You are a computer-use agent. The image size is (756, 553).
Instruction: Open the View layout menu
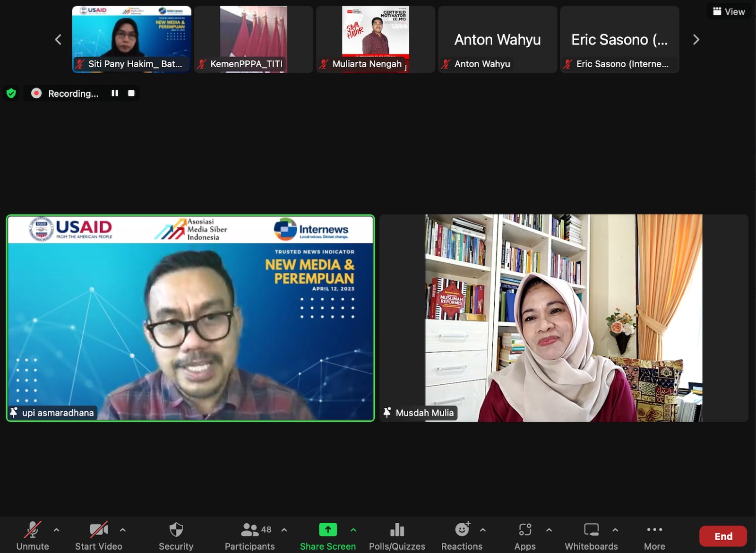[729, 12]
